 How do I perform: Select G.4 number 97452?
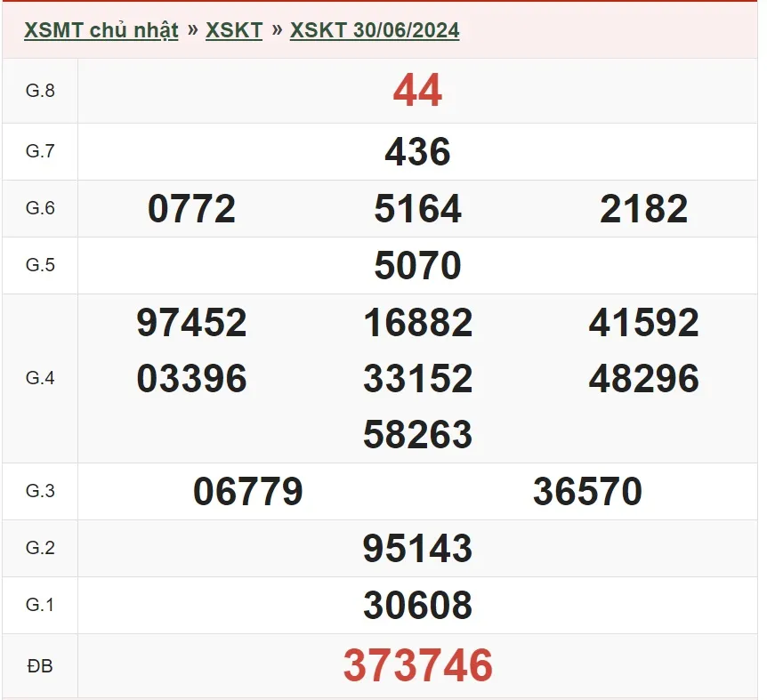tap(191, 323)
